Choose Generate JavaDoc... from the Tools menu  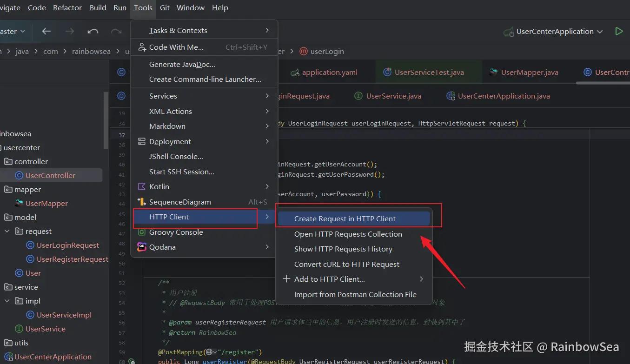(205, 64)
